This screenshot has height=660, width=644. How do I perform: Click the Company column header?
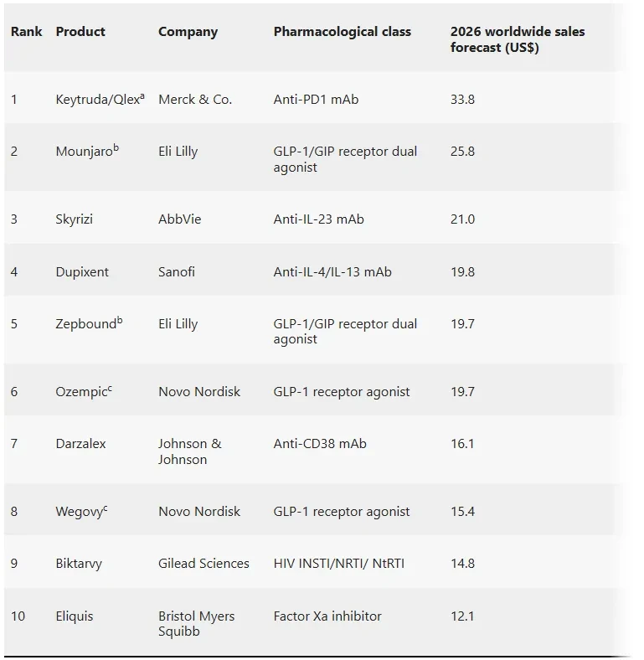[x=188, y=32]
